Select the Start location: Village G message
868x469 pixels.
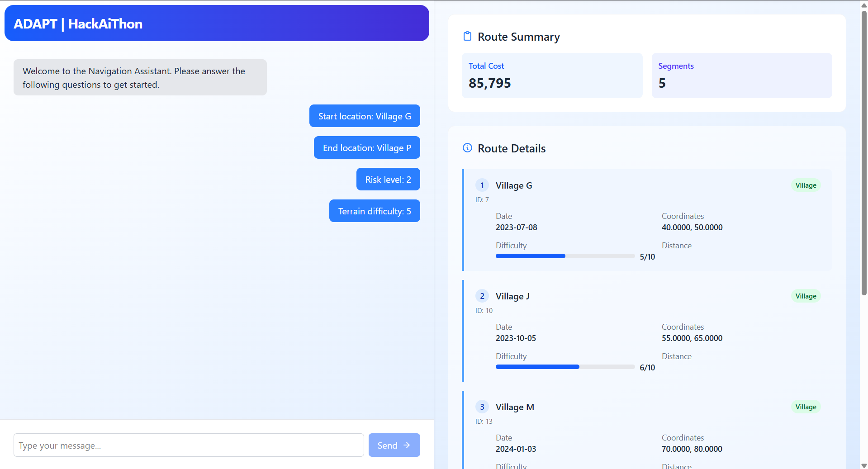(x=365, y=116)
